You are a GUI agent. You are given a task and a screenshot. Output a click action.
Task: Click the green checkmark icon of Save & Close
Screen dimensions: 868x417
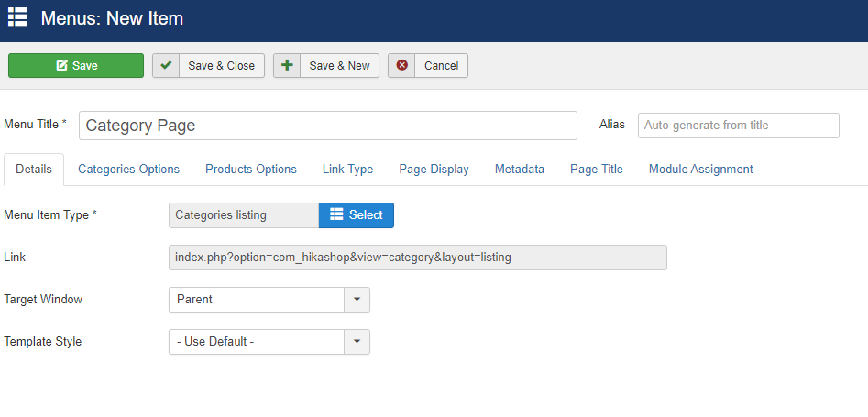[x=166, y=65]
